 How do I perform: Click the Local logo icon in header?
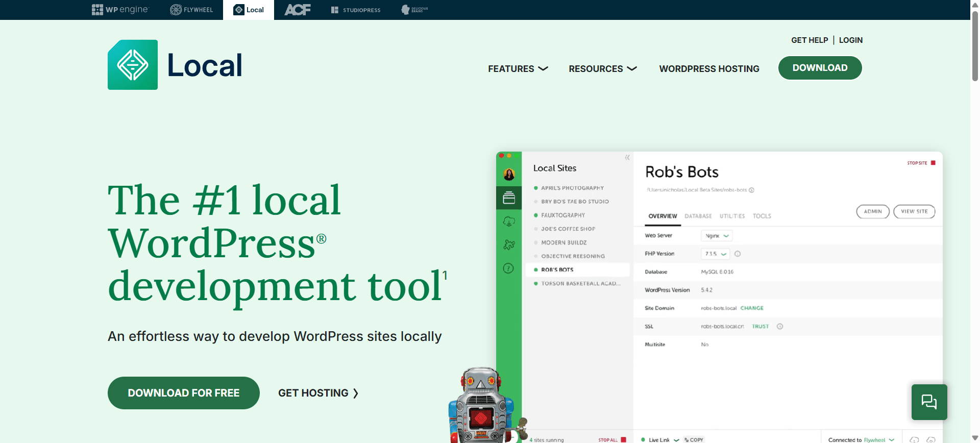[x=133, y=65]
